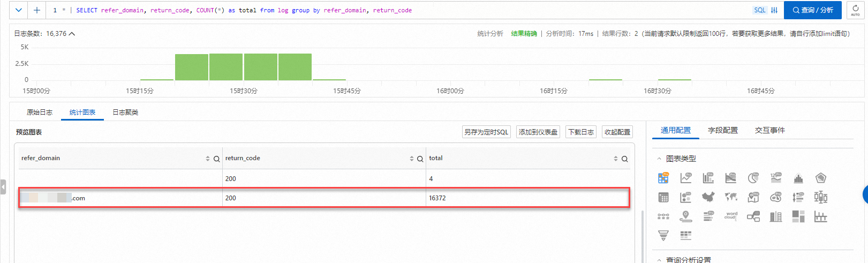The width and height of the screenshot is (868, 263).
Task: Search the refer_domain column
Action: click(x=216, y=159)
